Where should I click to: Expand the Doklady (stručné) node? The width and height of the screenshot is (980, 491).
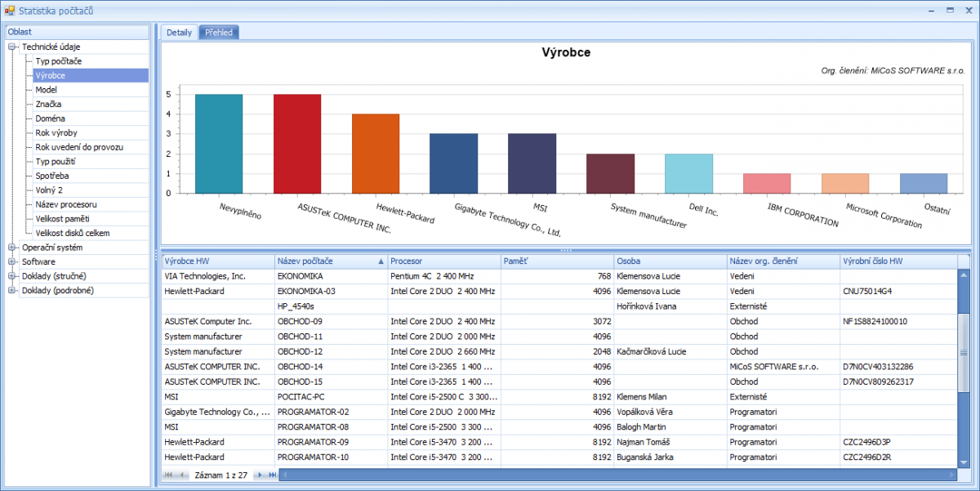(x=12, y=276)
